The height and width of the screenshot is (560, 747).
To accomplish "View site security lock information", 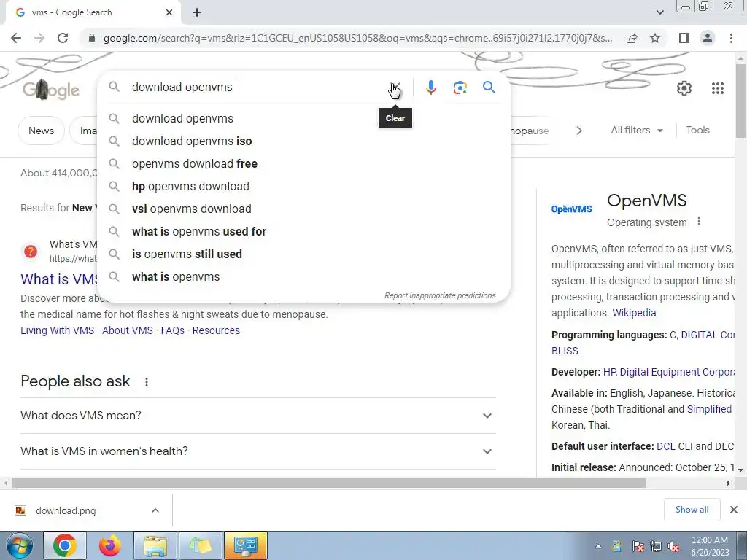I will pyautogui.click(x=92, y=38).
